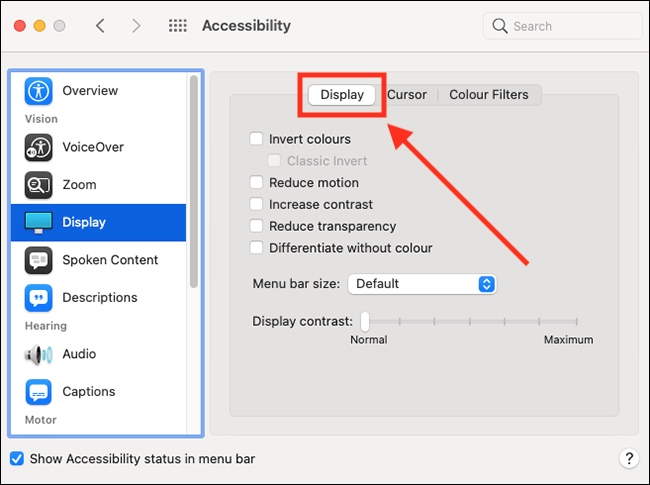Screen dimensions: 650x485
Task: Click the Captions icon in sidebar
Action: click(38, 392)
